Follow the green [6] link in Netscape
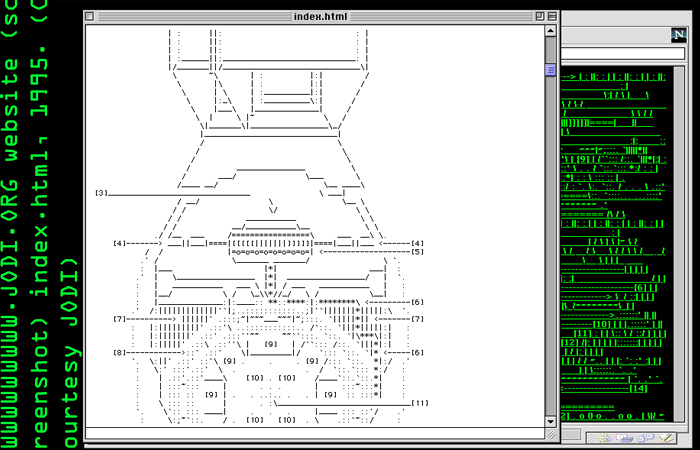 tap(640, 288)
